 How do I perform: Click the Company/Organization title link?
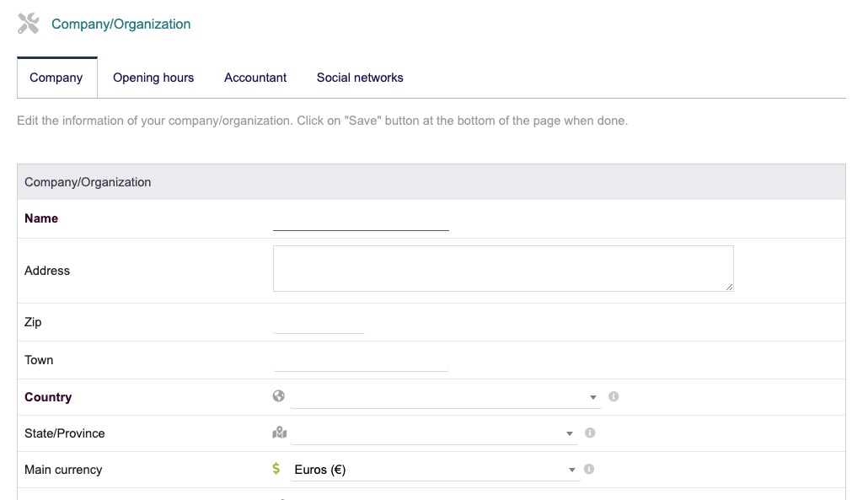[121, 24]
